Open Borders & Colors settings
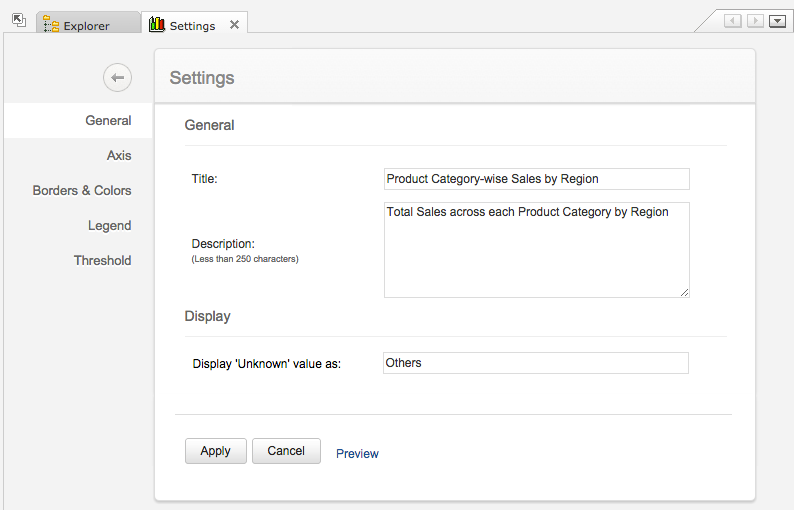Image resolution: width=794 pixels, height=510 pixels. pos(82,190)
